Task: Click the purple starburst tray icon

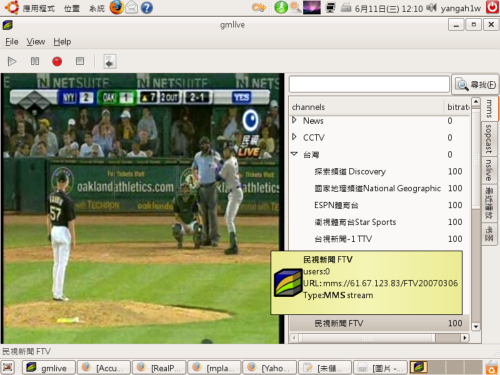Action: [x=312, y=7]
